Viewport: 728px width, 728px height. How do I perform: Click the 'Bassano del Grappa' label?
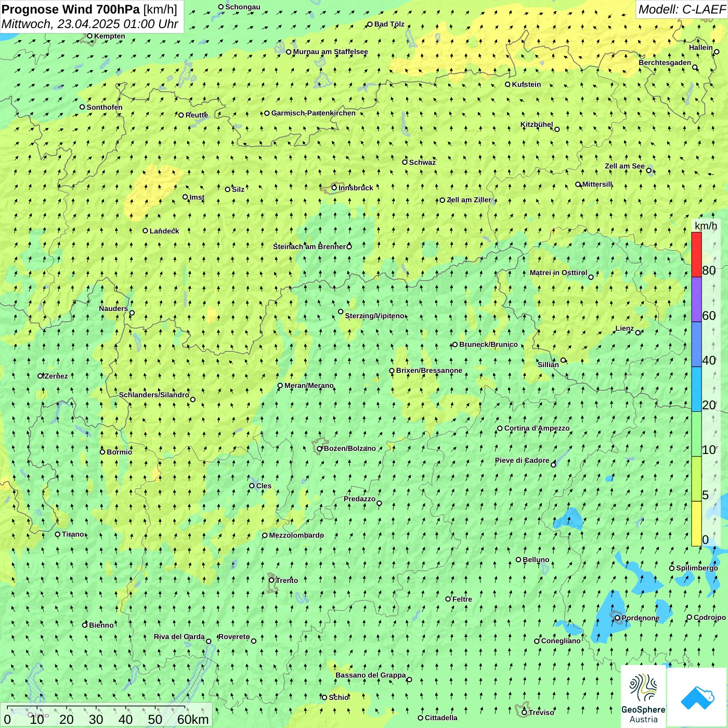pyautogui.click(x=371, y=675)
